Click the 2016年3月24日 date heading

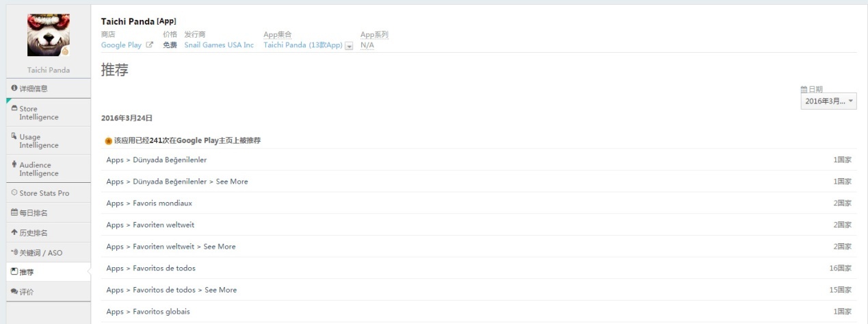127,118
